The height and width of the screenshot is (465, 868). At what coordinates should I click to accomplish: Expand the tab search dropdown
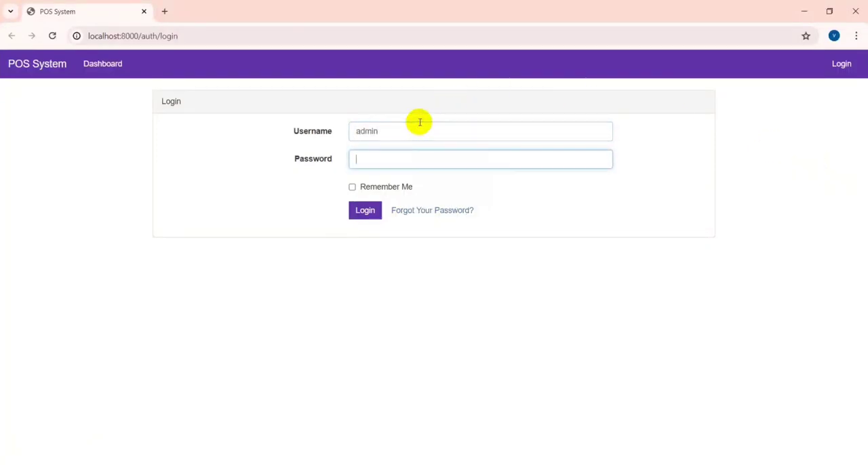coord(10,12)
